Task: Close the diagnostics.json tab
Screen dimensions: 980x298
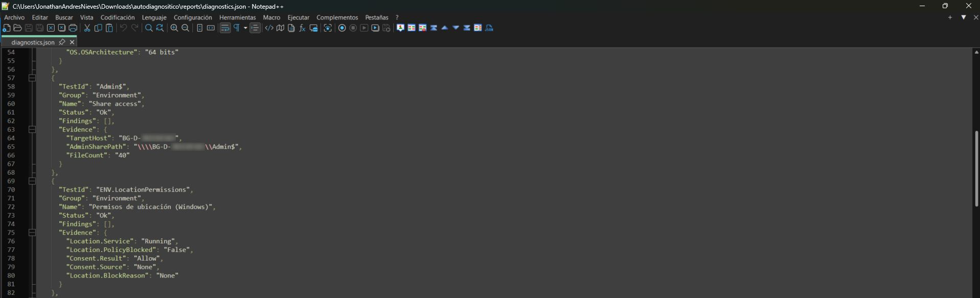Action: coord(72,42)
